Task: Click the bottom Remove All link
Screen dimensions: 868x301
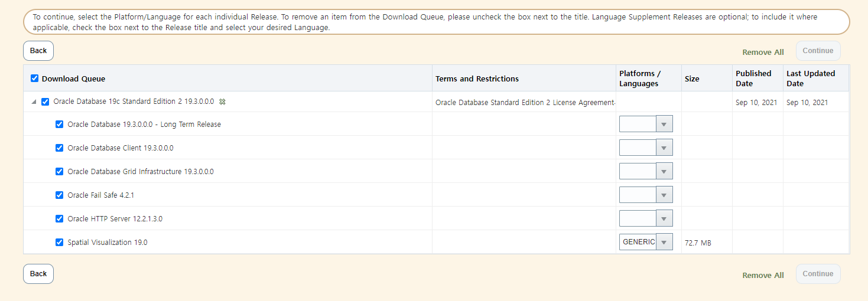Action: 763,275
